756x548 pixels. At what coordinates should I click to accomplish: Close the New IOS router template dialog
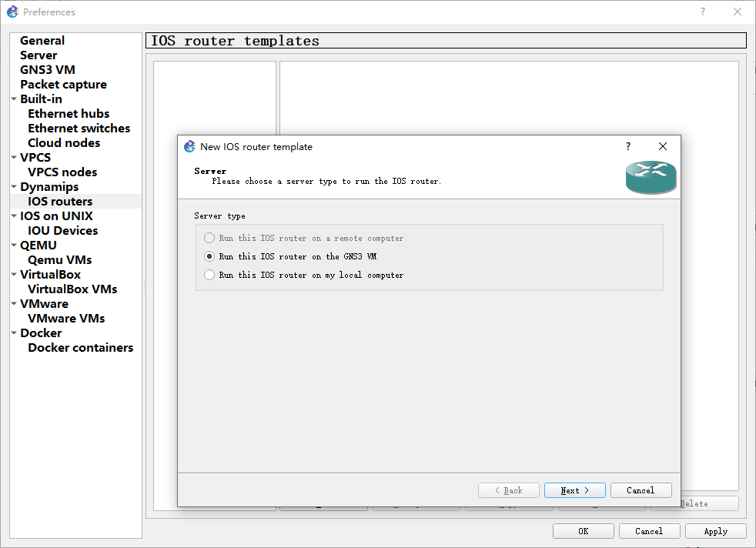pos(663,146)
